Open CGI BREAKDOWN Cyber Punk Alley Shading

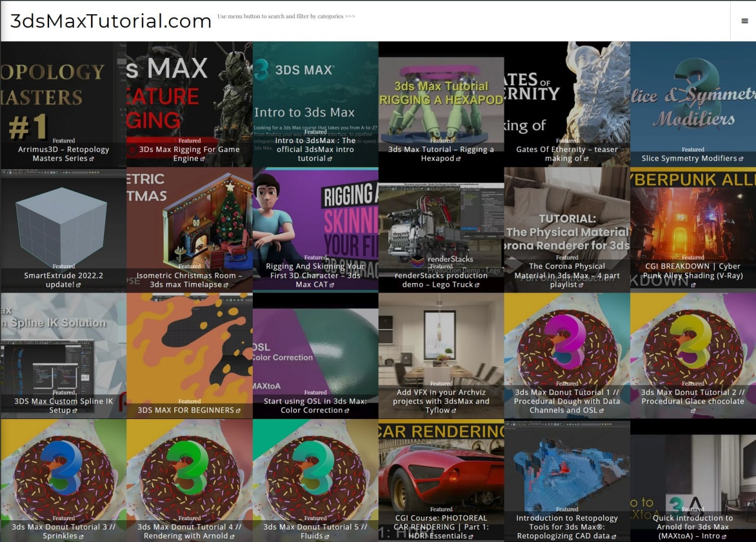693,275
